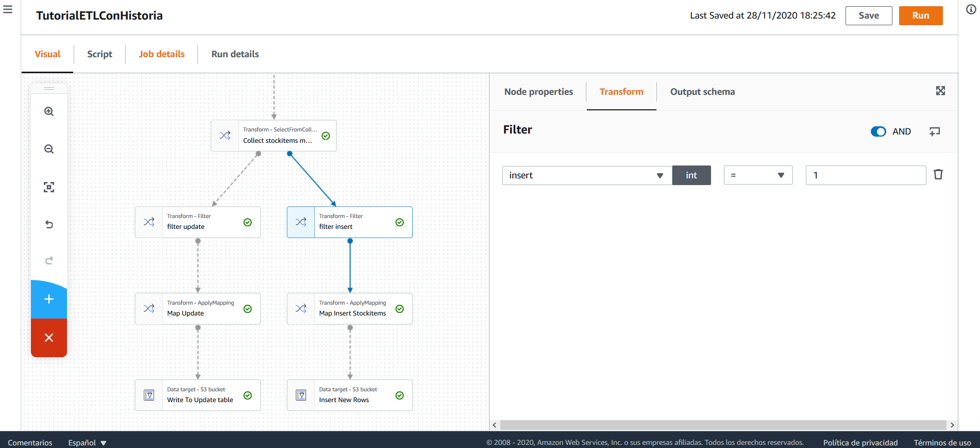The height and width of the screenshot is (448, 980).
Task: Select the Insert New Rows node label
Action: point(344,400)
